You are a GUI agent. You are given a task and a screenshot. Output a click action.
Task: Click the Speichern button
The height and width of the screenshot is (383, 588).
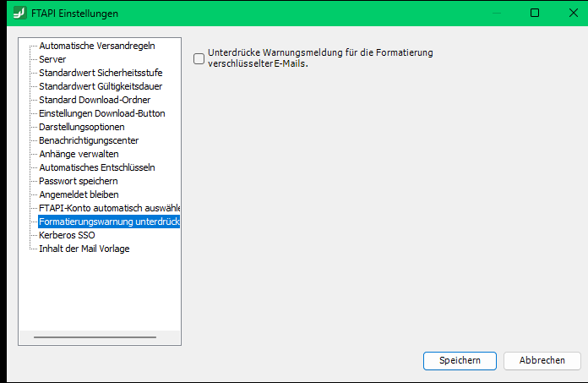(x=460, y=360)
